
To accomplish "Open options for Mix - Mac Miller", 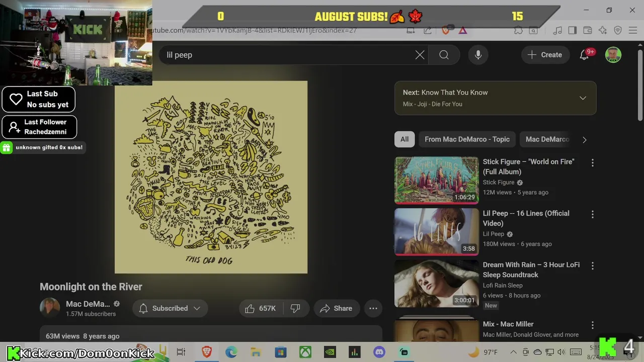I will [592, 325].
